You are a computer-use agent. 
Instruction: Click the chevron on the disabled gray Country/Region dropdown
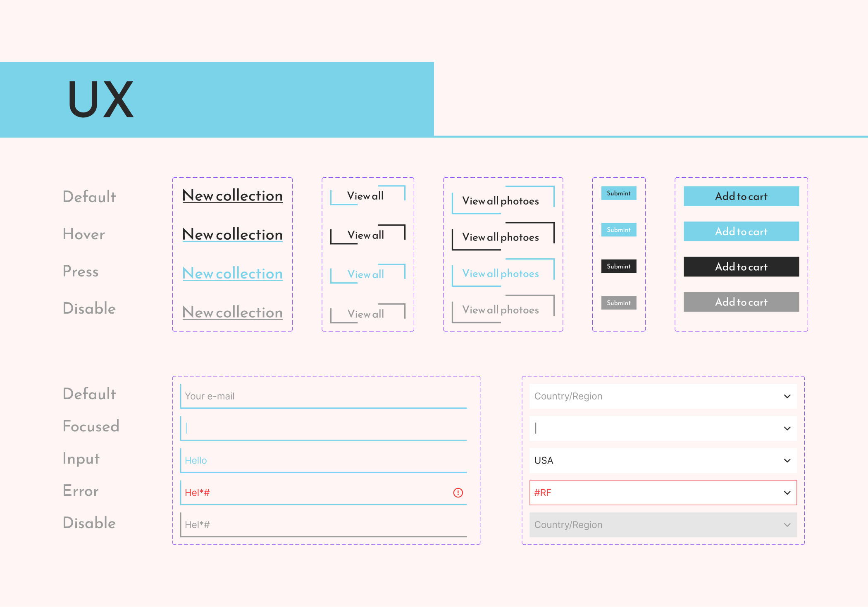pyautogui.click(x=787, y=525)
